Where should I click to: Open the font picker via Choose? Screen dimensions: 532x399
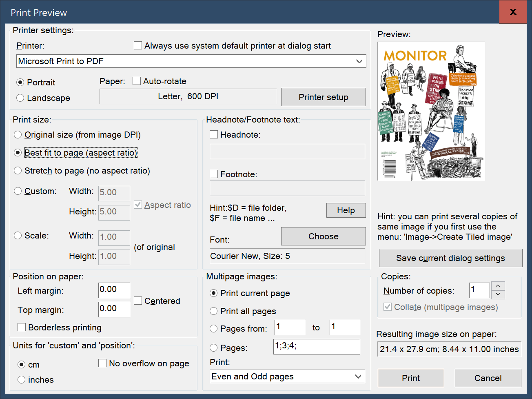click(323, 236)
